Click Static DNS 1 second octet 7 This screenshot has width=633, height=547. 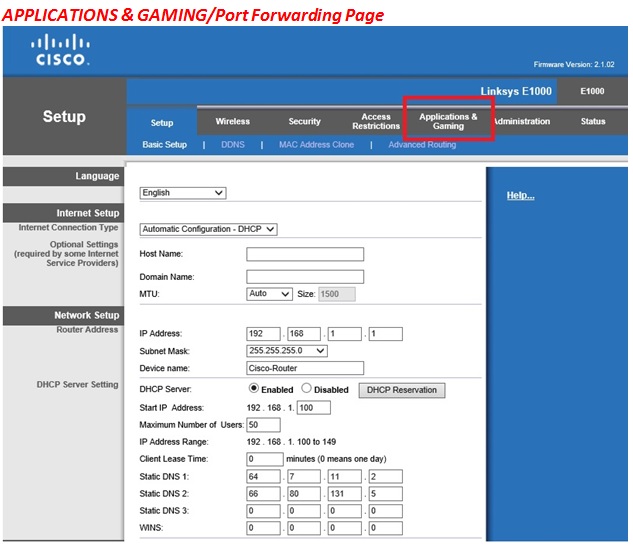pyautogui.click(x=304, y=476)
